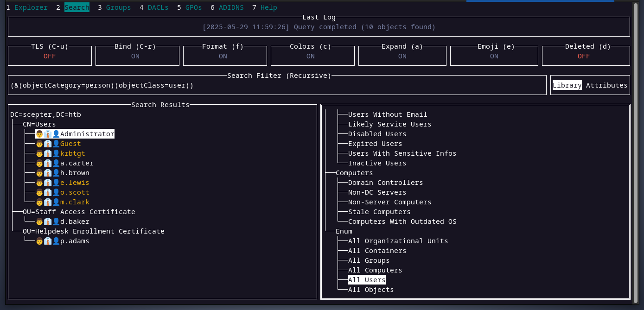Viewport: 644px width, 310px height.
Task: Click the blue user silhouette beside Guest
Action: (55, 143)
